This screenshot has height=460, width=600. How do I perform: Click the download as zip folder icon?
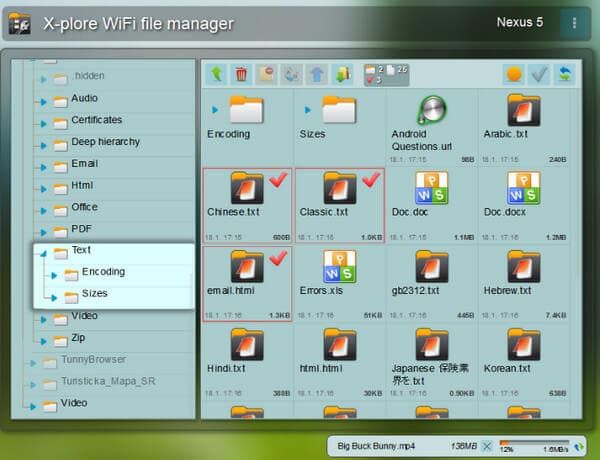point(343,74)
